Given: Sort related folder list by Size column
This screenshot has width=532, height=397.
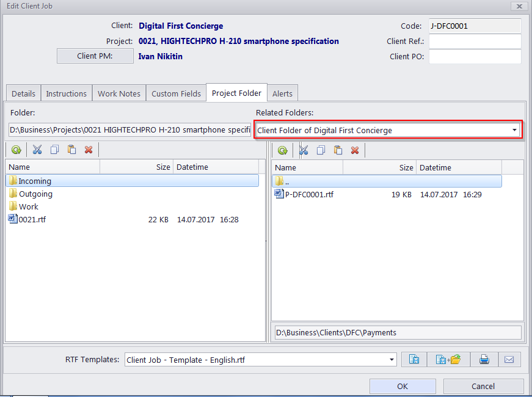Looking at the screenshot, I should (380, 167).
